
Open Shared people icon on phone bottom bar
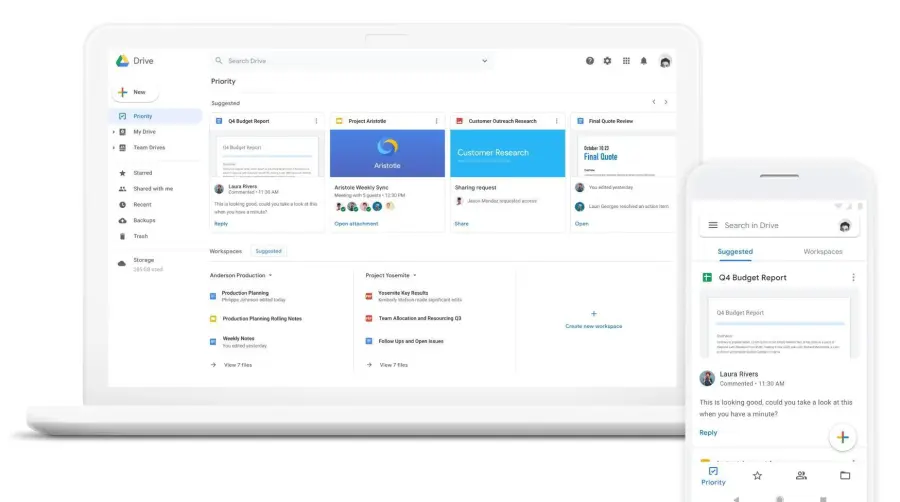[x=801, y=476]
